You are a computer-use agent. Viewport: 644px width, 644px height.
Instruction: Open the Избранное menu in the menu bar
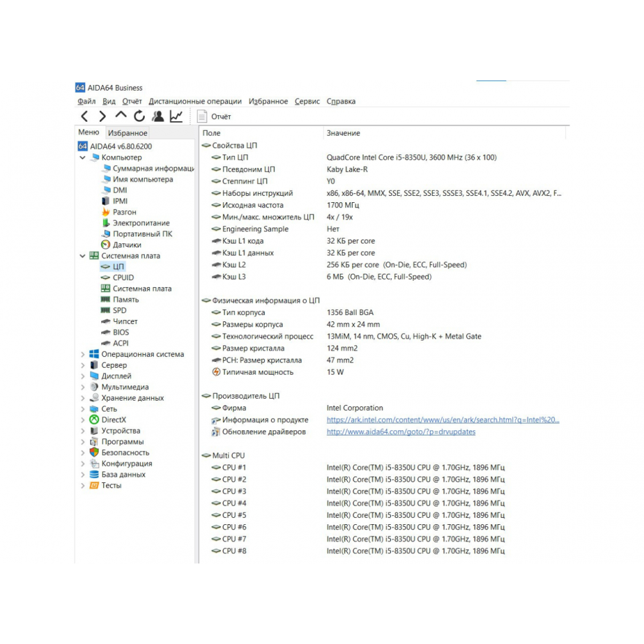point(268,102)
